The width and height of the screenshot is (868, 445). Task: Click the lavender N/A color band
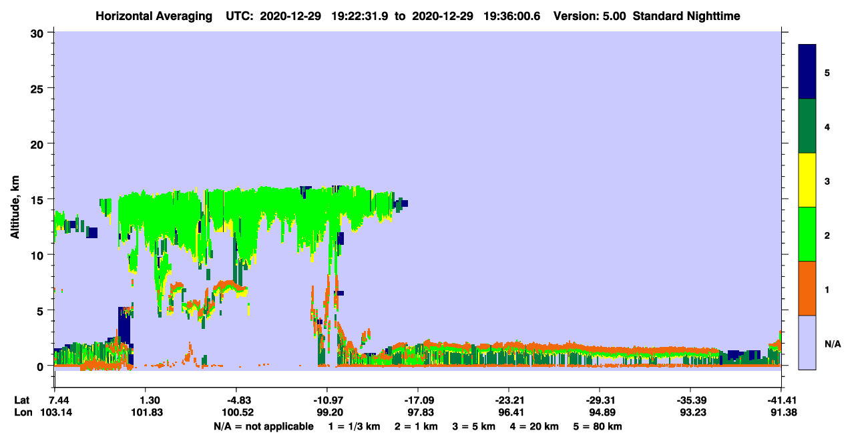pyautogui.click(x=807, y=342)
